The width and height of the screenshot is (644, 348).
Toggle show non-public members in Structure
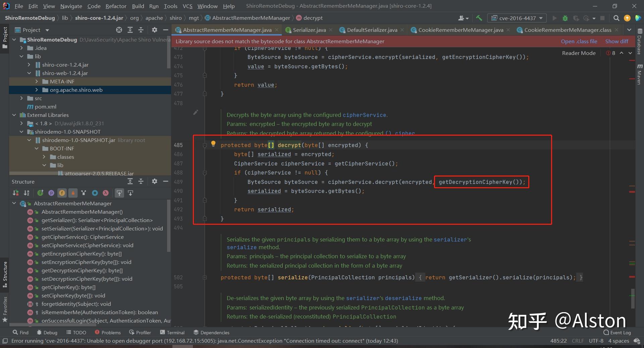tap(73, 193)
